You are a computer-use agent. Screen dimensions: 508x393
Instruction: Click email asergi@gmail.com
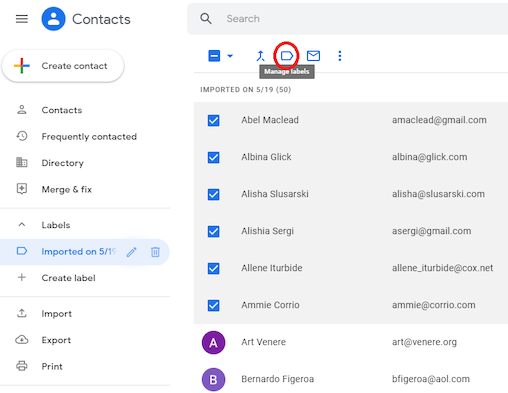432,231
